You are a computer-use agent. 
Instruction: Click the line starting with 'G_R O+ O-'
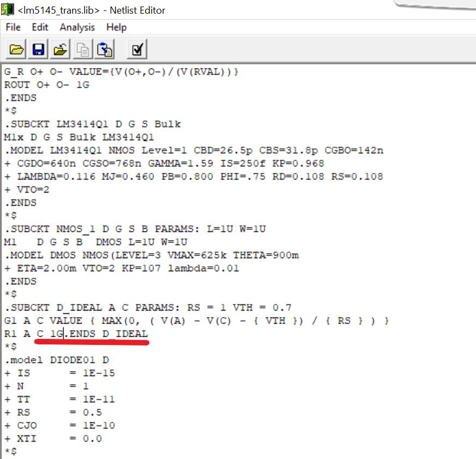coord(121,72)
